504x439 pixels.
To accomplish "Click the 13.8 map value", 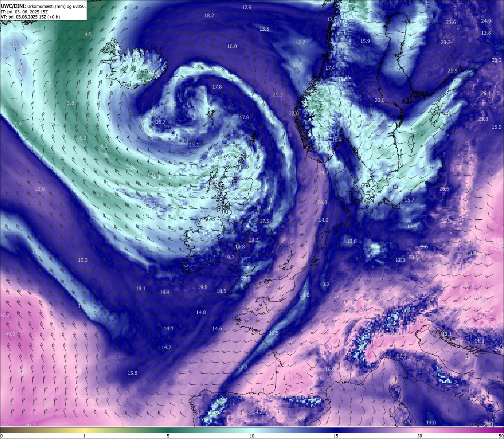I will coord(486,33).
